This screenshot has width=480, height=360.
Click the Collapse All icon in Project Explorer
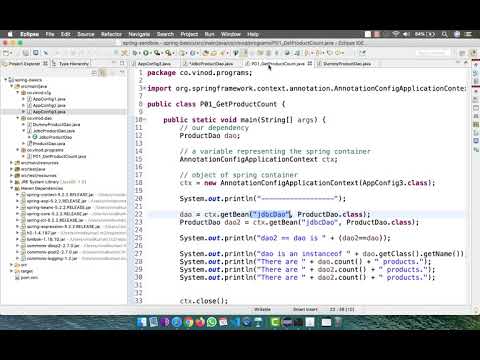coord(94,72)
